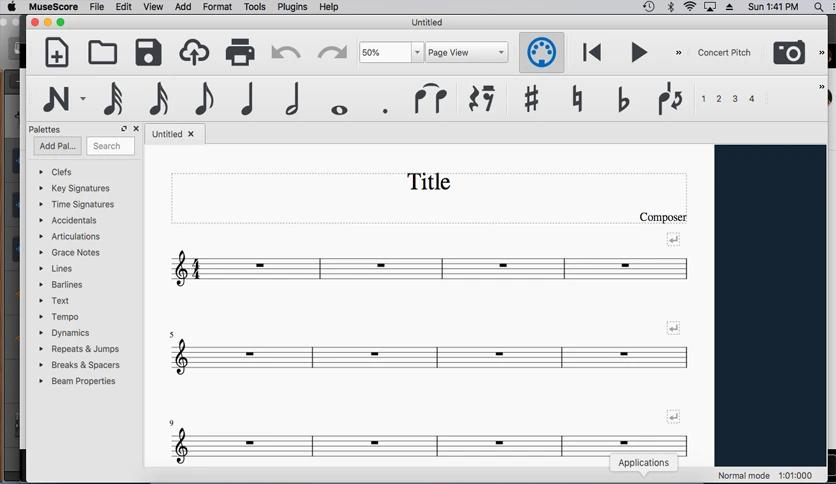Click the cloud upload icon
The image size is (836, 484).
click(x=194, y=52)
